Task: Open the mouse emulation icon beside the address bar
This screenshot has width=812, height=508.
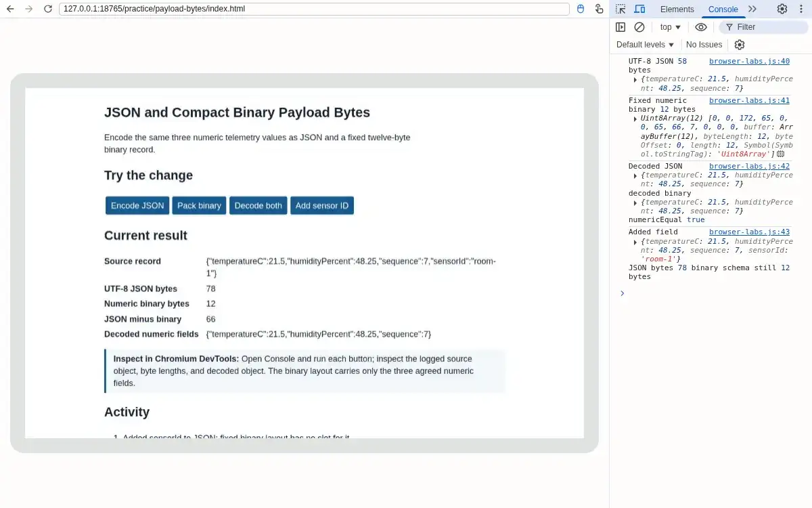Action: [x=581, y=9]
